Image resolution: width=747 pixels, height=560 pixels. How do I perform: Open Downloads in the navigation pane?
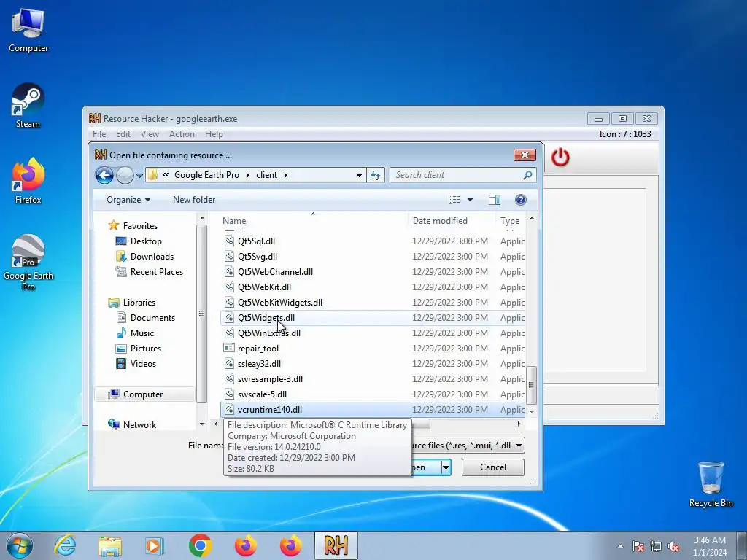tap(152, 256)
